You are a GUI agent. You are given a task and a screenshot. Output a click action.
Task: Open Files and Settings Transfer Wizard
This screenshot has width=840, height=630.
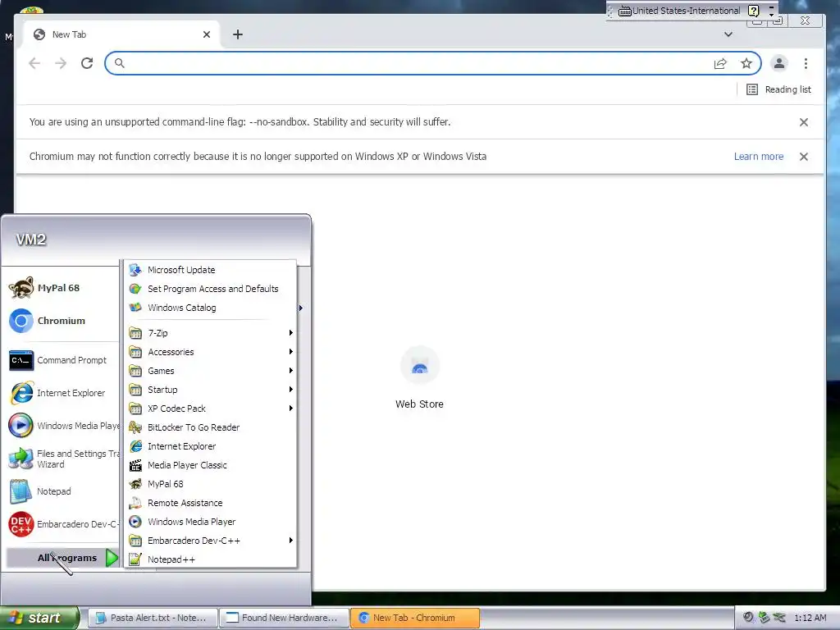click(x=62, y=459)
